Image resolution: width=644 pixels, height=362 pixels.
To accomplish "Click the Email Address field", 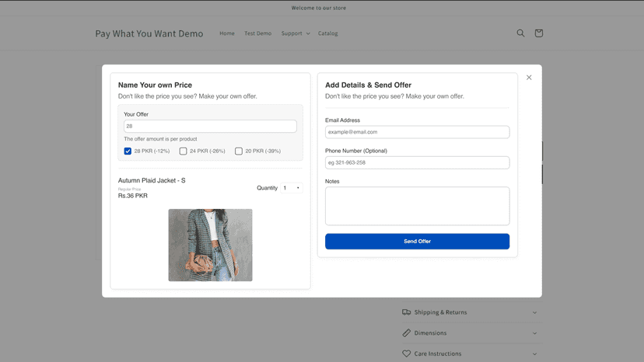I will coord(418,132).
